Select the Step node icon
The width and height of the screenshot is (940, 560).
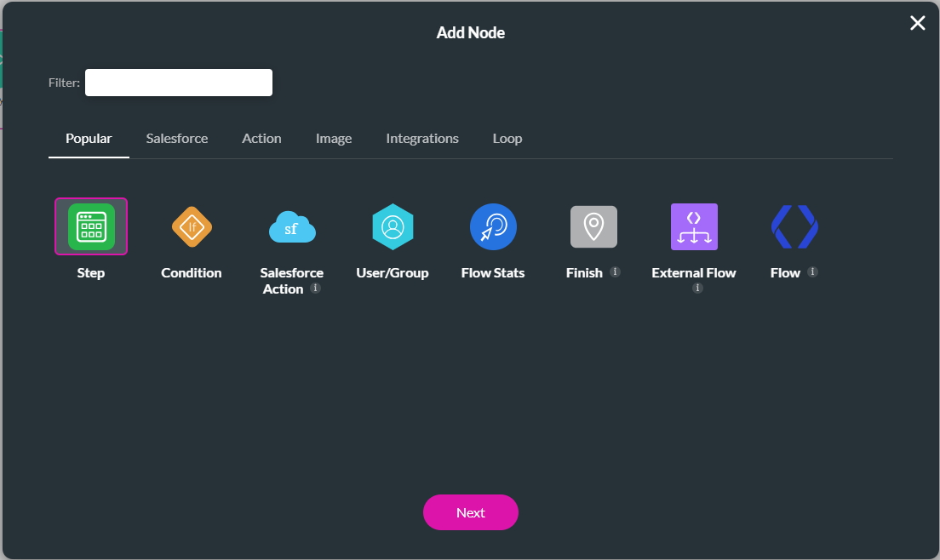click(x=90, y=226)
